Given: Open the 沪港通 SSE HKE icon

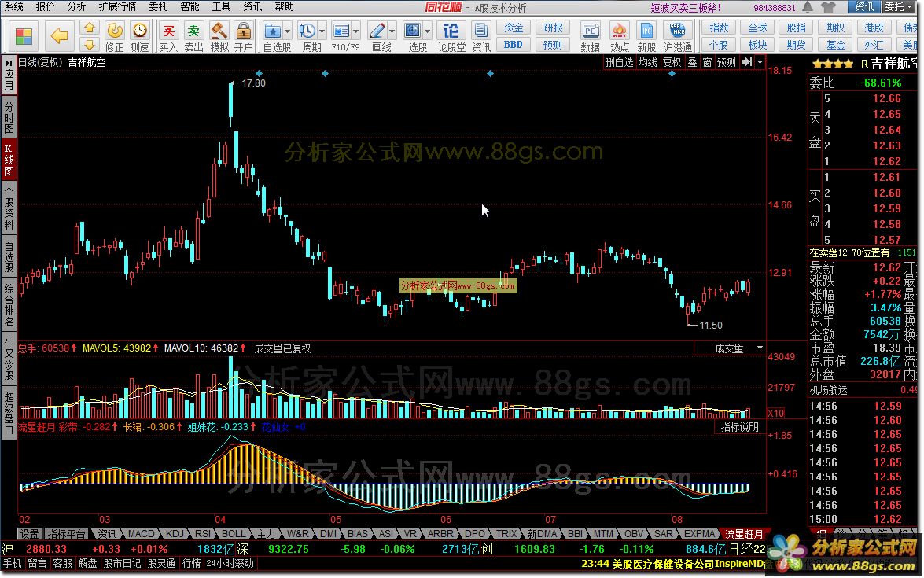Looking at the screenshot, I should click(678, 36).
